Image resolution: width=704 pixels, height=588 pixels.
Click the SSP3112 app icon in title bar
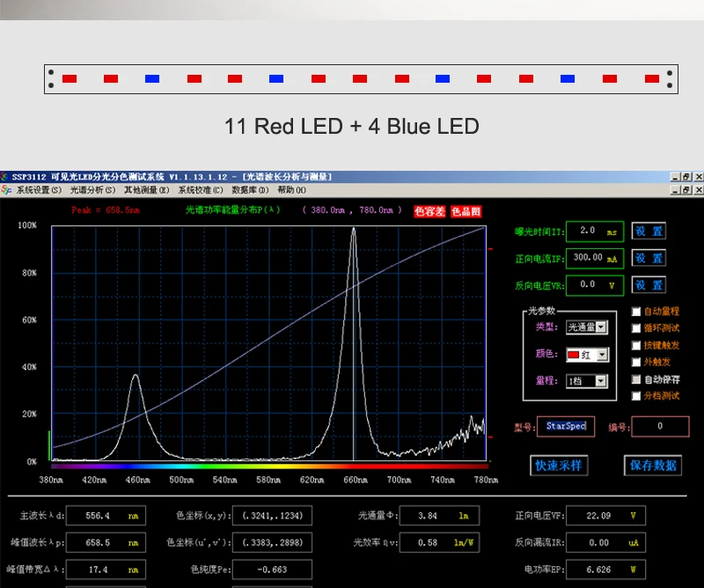click(5, 177)
